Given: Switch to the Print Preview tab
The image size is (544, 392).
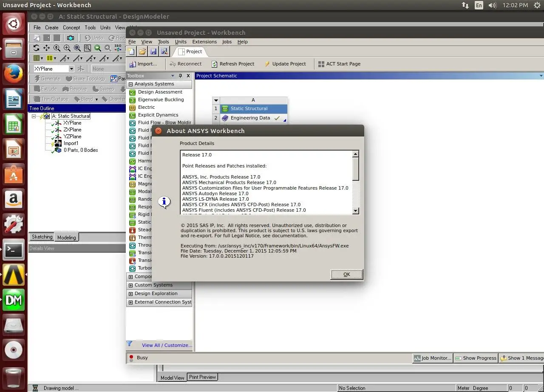Looking at the screenshot, I should (202, 377).
